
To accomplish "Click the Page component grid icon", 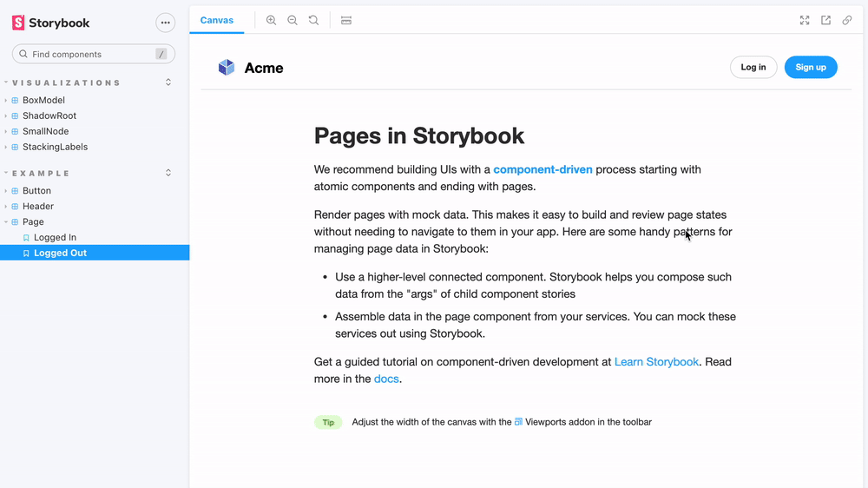I will [x=15, y=221].
